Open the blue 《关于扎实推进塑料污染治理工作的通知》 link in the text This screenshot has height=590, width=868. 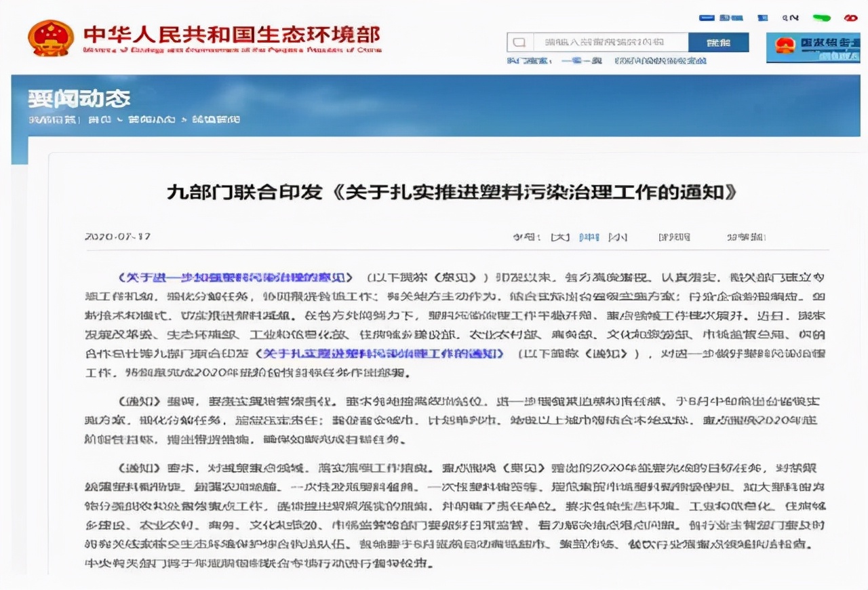(380, 353)
